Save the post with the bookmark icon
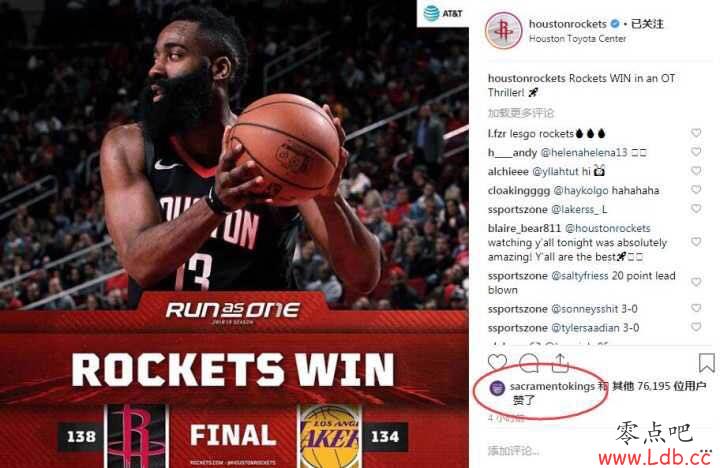This screenshot has width=720, height=468. (x=706, y=362)
